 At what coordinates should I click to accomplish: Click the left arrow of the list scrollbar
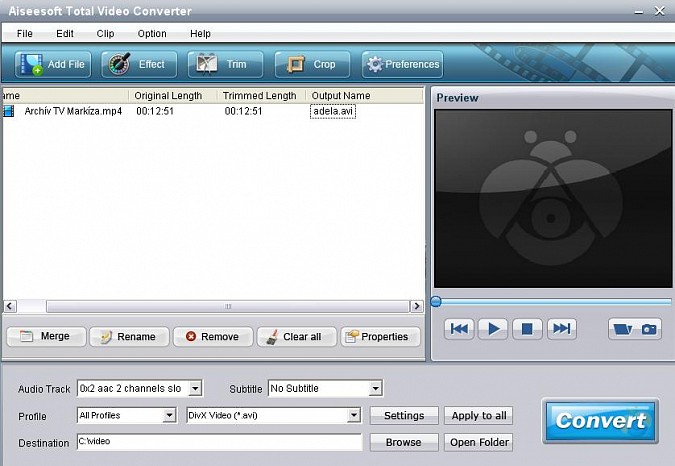(10, 306)
